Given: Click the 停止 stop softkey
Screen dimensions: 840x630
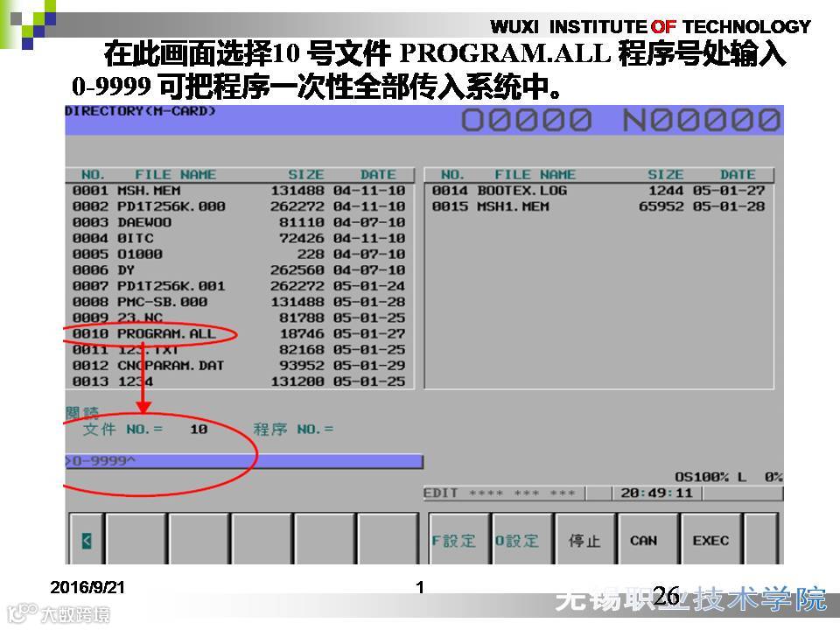Looking at the screenshot, I should [585, 540].
